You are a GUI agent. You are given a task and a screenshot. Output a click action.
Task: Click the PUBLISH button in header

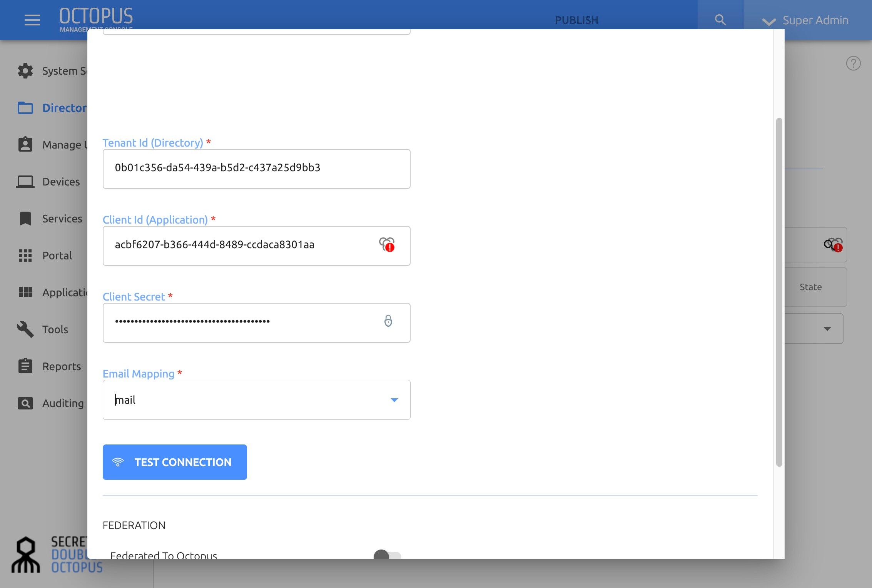point(576,20)
